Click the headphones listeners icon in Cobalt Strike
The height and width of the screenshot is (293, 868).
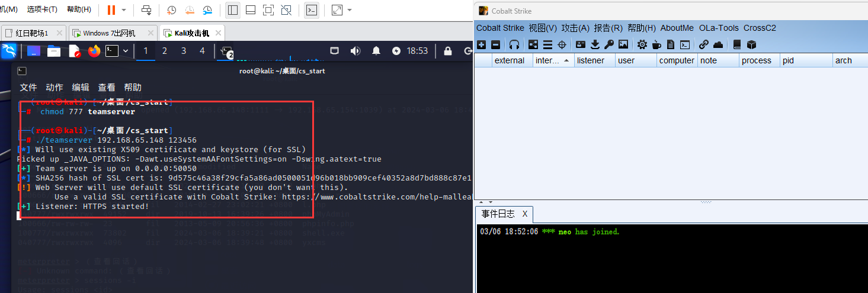click(514, 44)
